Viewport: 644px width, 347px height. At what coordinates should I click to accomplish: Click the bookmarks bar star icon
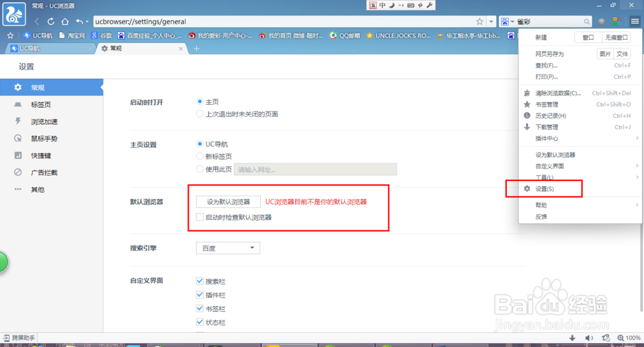click(x=10, y=35)
